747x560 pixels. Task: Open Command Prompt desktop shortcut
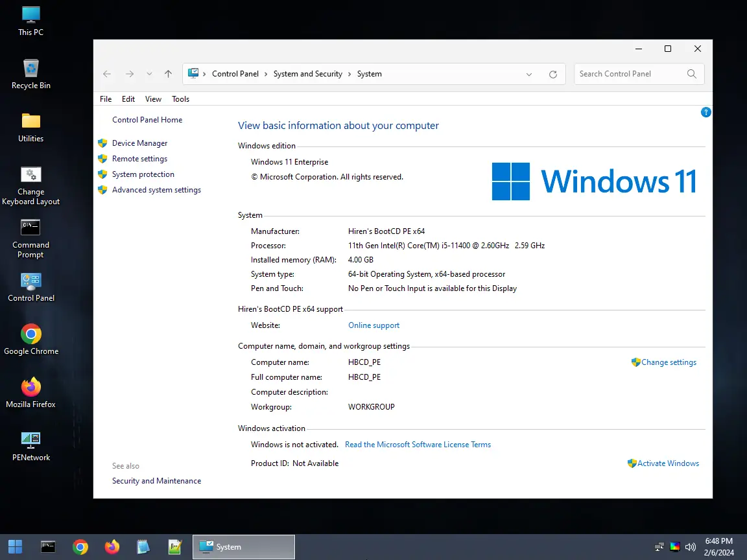31,239
